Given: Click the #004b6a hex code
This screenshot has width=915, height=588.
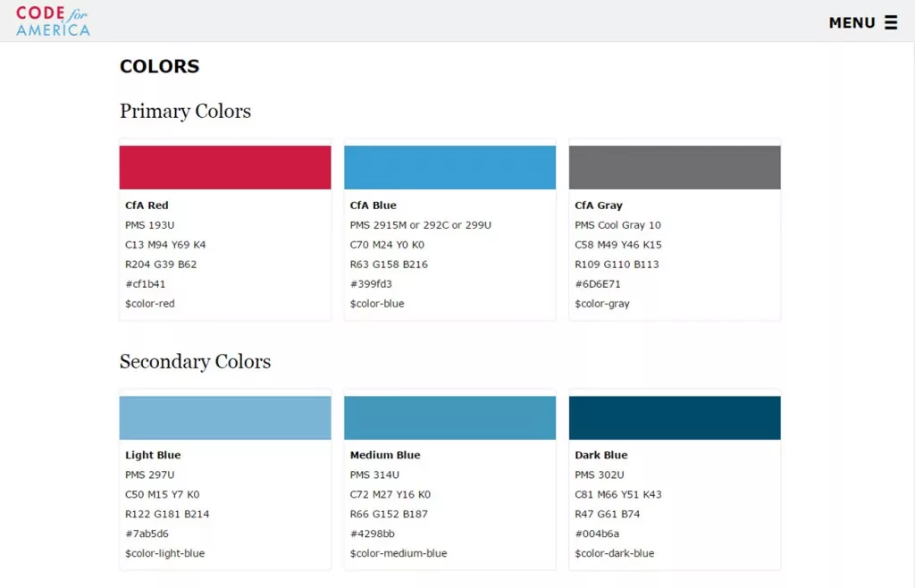Looking at the screenshot, I should pos(597,533).
